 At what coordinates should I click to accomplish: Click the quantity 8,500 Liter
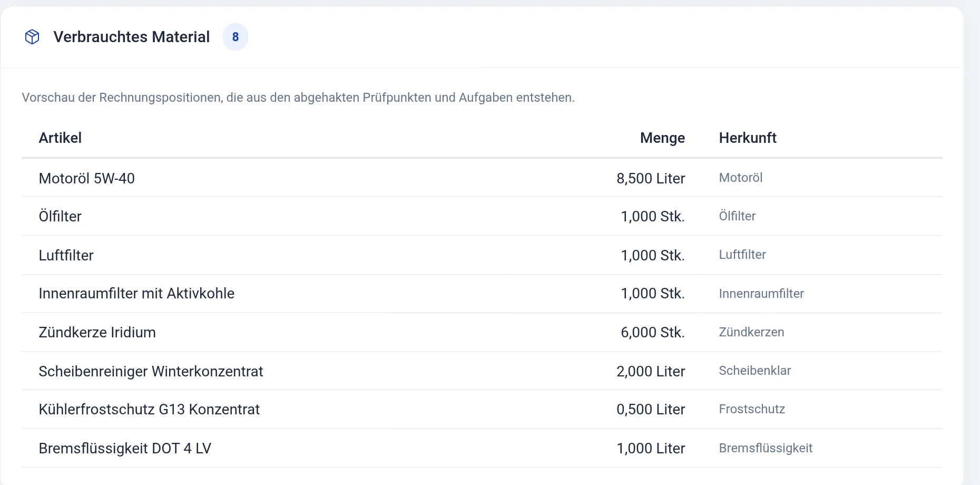point(651,178)
